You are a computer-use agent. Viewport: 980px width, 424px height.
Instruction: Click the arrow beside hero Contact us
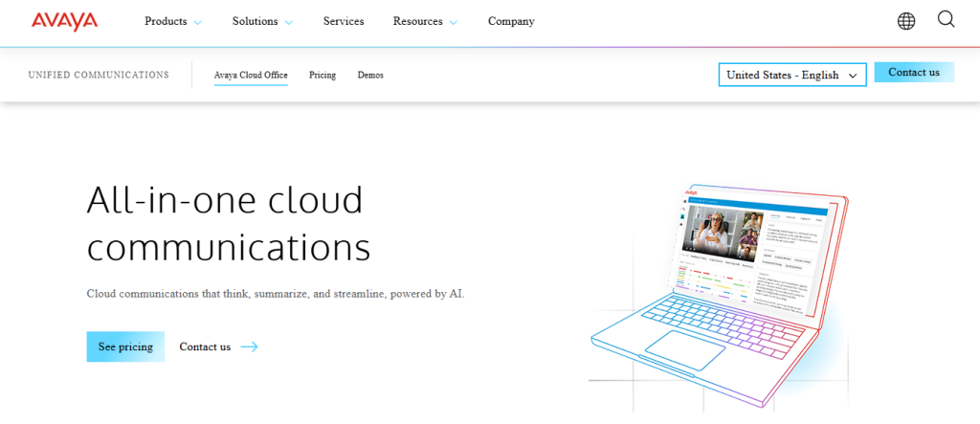point(249,346)
